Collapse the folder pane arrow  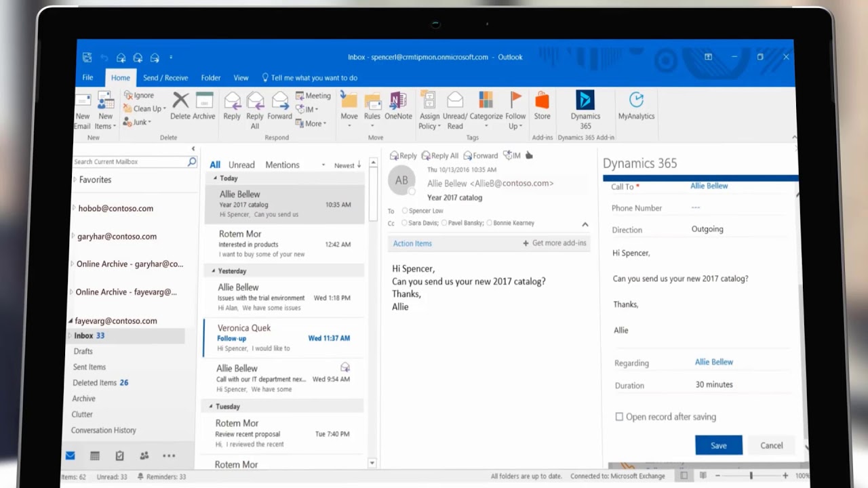coord(193,149)
